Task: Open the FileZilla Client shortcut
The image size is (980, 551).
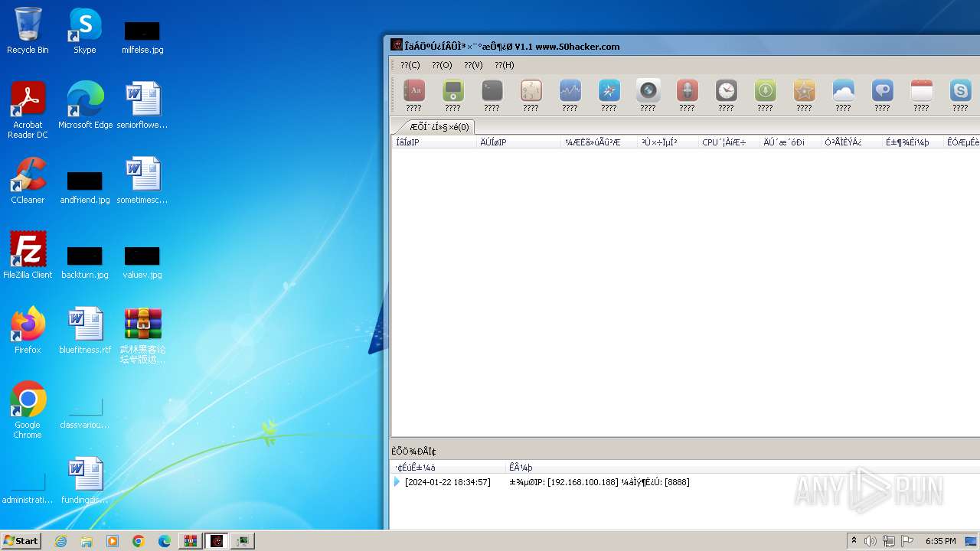Action: pyautogui.click(x=28, y=256)
